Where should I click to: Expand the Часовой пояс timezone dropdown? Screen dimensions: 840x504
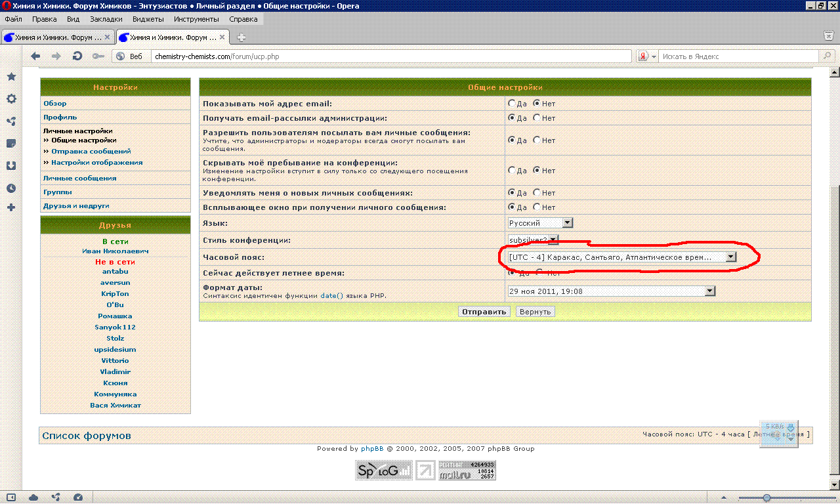[x=730, y=257]
